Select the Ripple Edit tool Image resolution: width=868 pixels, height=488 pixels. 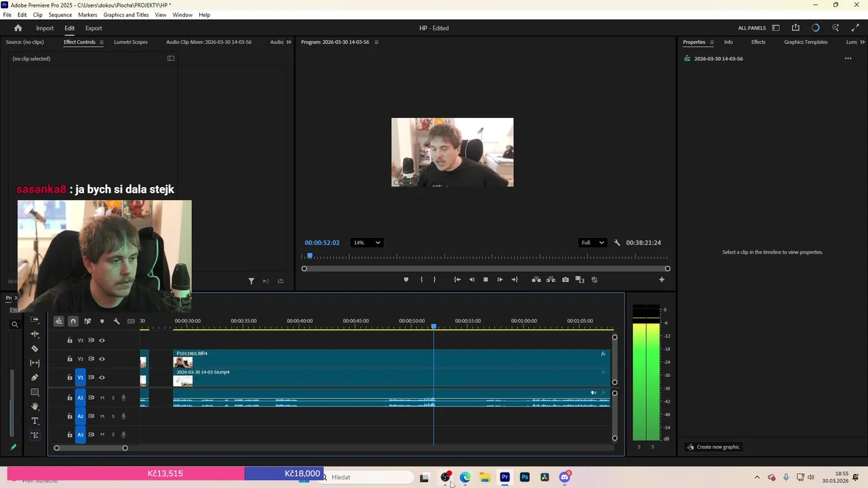point(35,334)
